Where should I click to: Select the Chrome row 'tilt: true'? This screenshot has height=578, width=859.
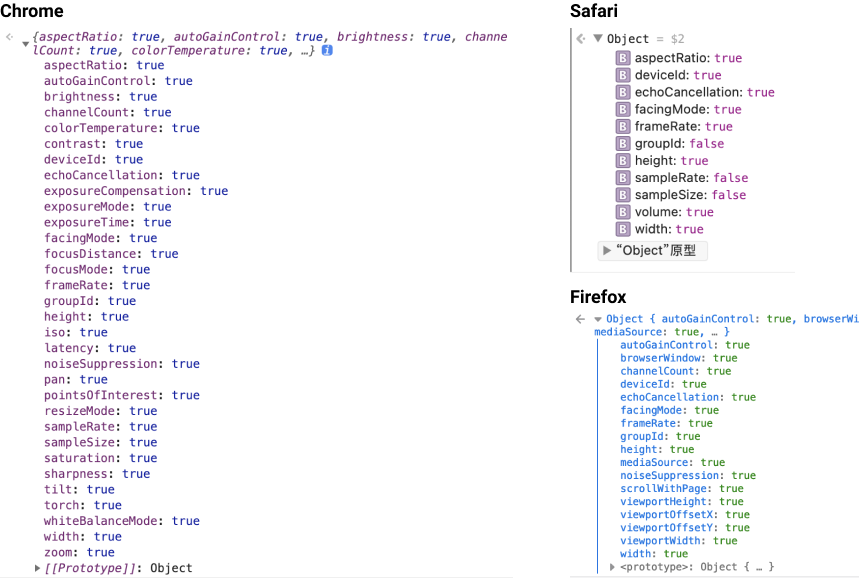pos(79,490)
